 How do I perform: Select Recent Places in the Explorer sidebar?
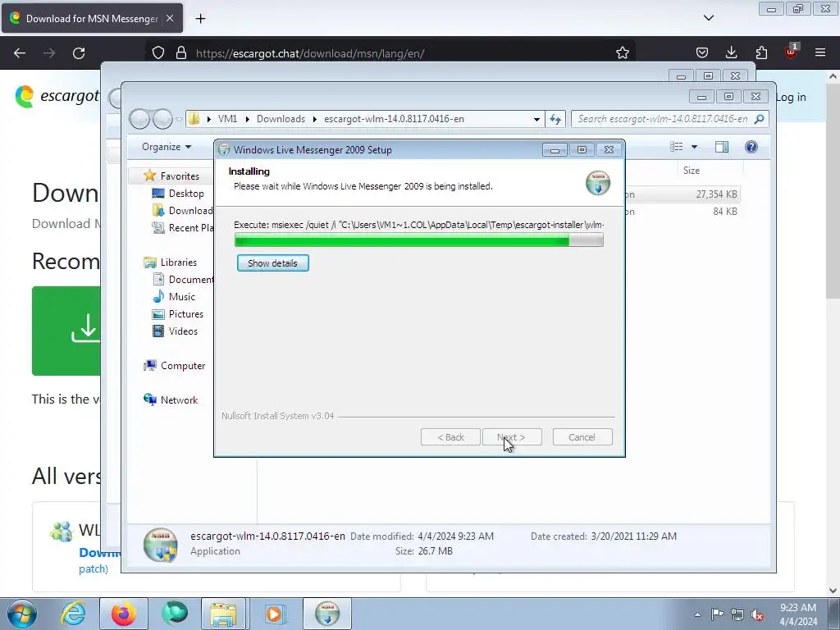183,228
